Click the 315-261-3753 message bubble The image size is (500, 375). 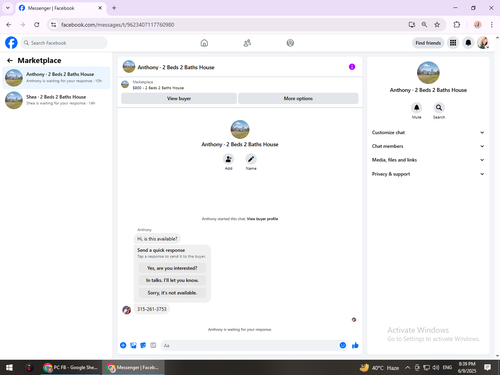[x=152, y=309]
